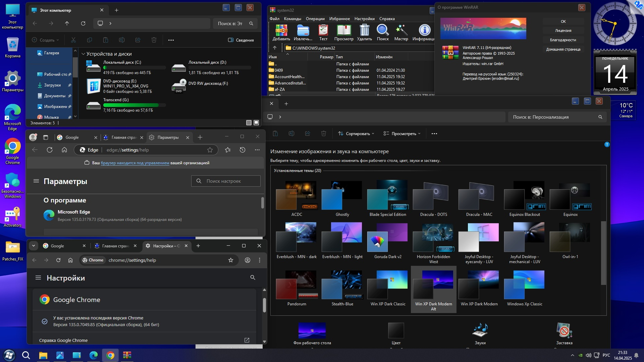Switch to the Google tab in Edge

pyautogui.click(x=72, y=137)
